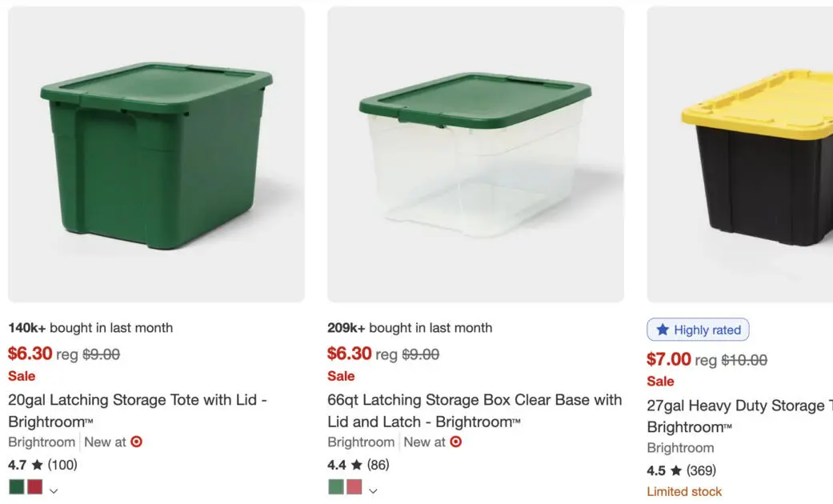This screenshot has width=833, height=504.
Task: Select the green color swatch for 20gal tote
Action: click(x=17, y=487)
